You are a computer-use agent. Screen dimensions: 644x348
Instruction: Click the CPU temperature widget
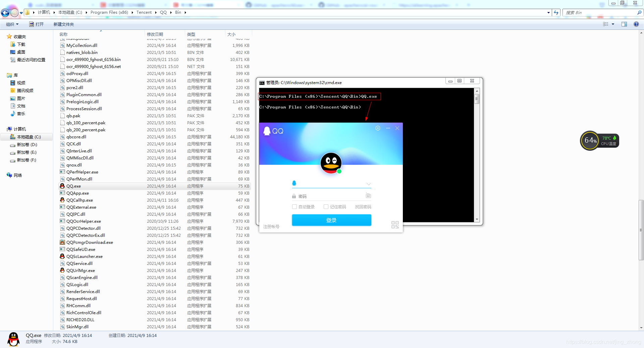[x=600, y=141]
